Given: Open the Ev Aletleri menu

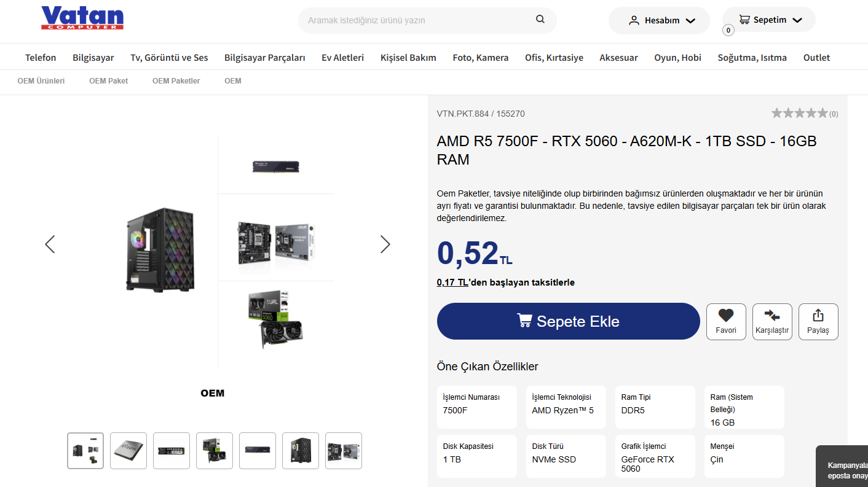Looking at the screenshot, I should click(342, 58).
